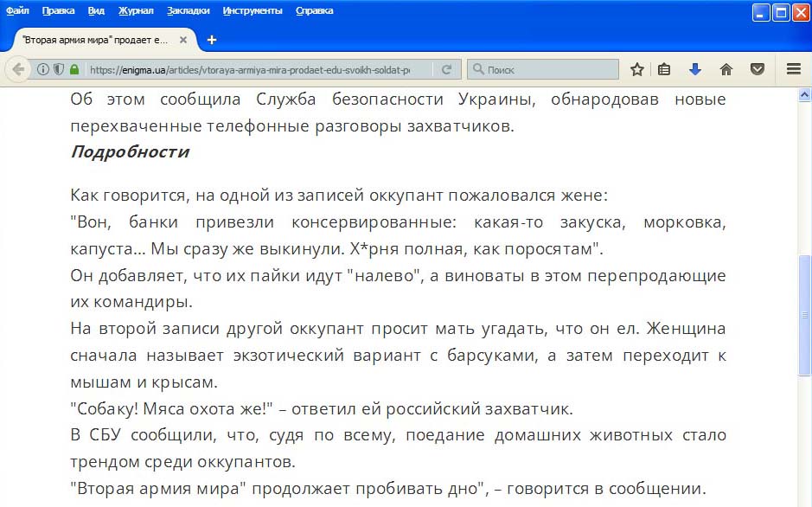Maximize the browser window

point(780,12)
